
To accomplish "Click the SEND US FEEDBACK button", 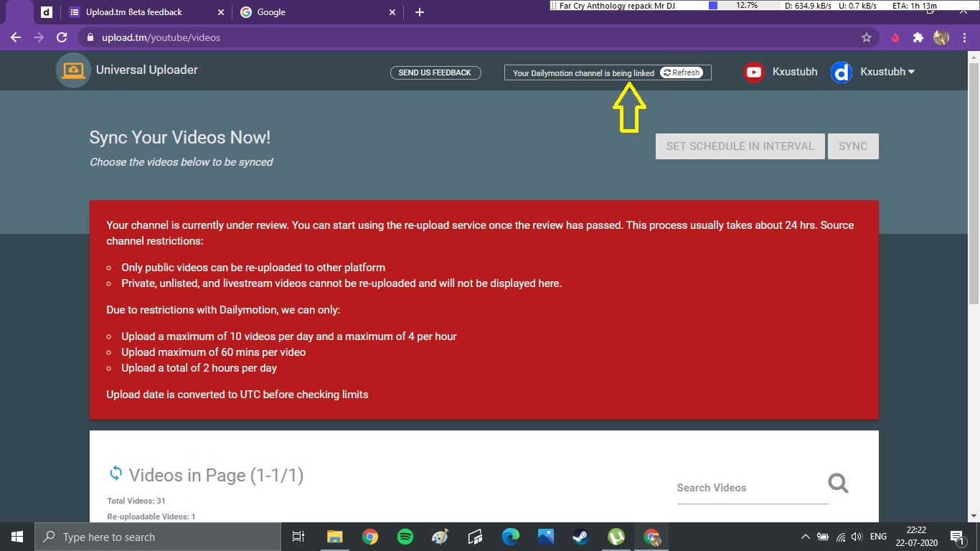I will click(435, 72).
